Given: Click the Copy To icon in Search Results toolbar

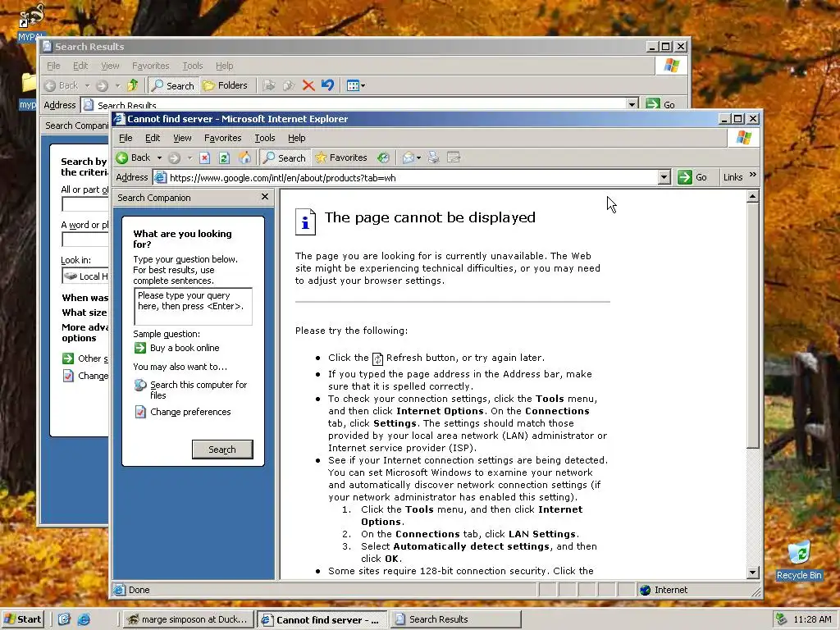Looking at the screenshot, I should [289, 85].
